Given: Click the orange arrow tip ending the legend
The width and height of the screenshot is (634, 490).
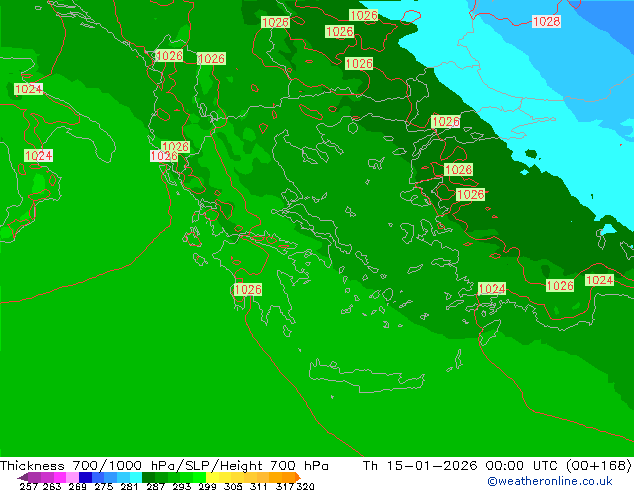Looking at the screenshot, I should click(298, 477).
